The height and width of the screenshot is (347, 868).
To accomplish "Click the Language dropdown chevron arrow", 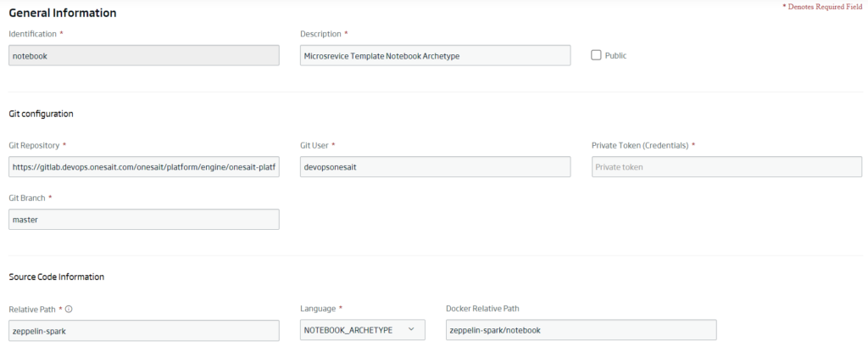I will click(411, 329).
